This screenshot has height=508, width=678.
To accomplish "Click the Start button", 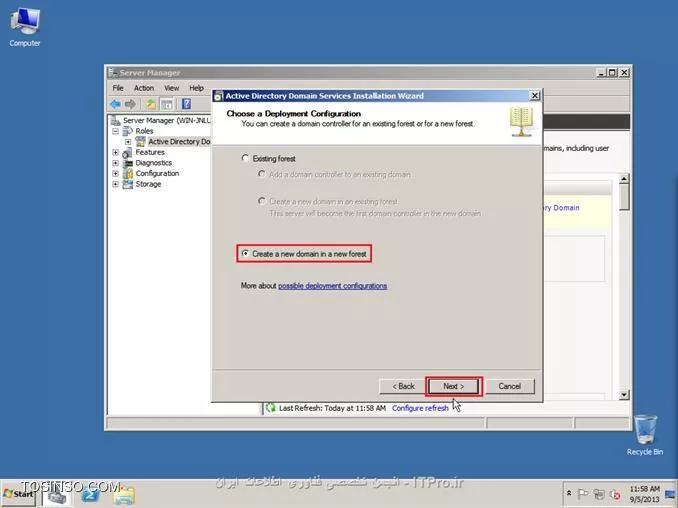I will (x=19, y=494).
